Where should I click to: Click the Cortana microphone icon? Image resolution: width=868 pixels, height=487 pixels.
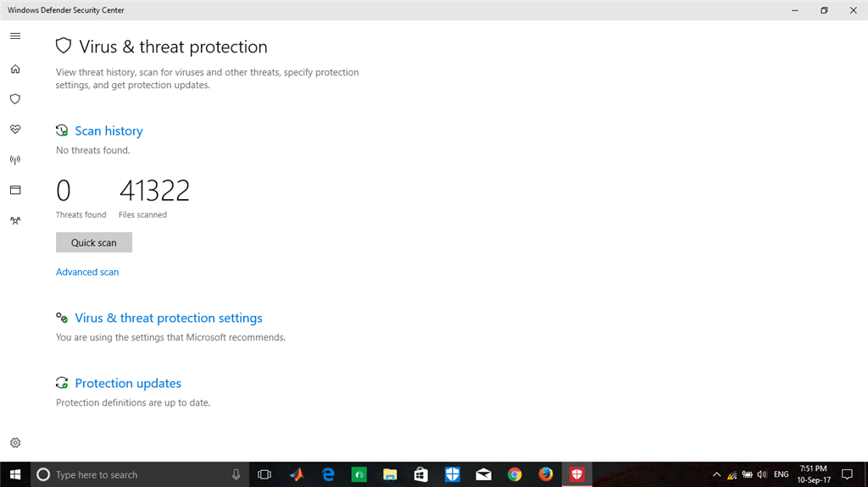point(236,474)
